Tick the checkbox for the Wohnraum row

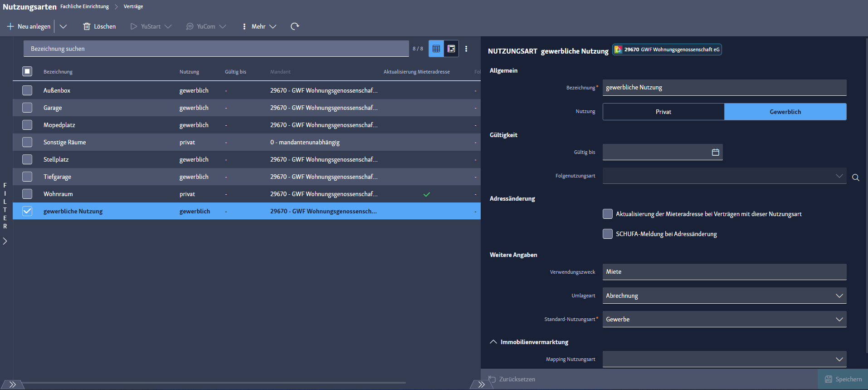[27, 194]
